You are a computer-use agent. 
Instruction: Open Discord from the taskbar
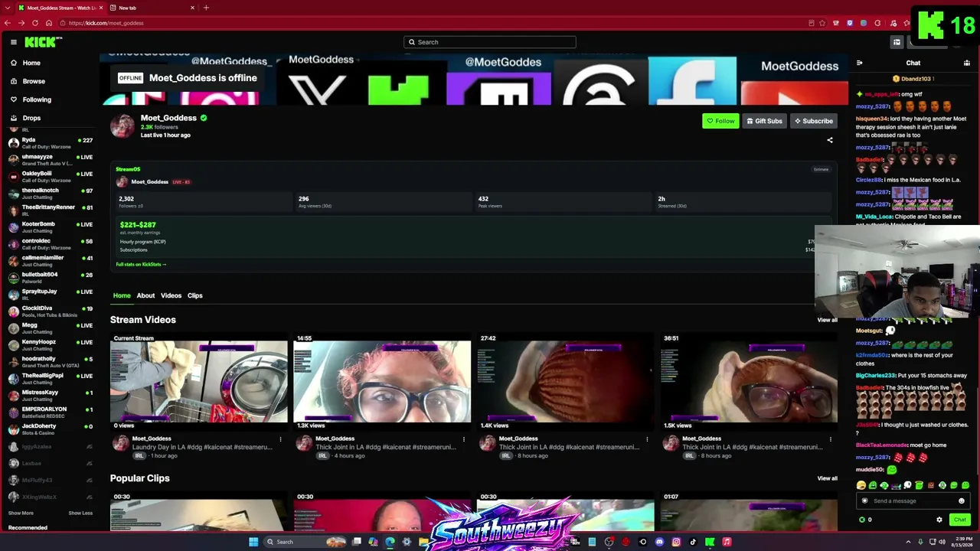pyautogui.click(x=659, y=542)
